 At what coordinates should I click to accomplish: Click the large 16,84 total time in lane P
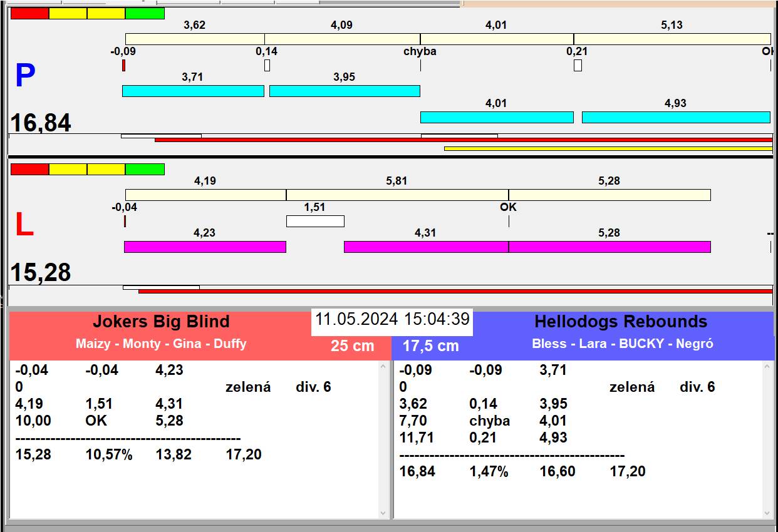point(41,123)
